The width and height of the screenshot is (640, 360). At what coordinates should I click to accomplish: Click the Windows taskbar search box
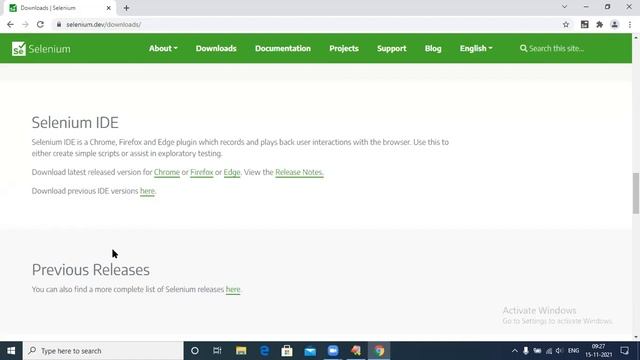pyautogui.click(x=103, y=351)
